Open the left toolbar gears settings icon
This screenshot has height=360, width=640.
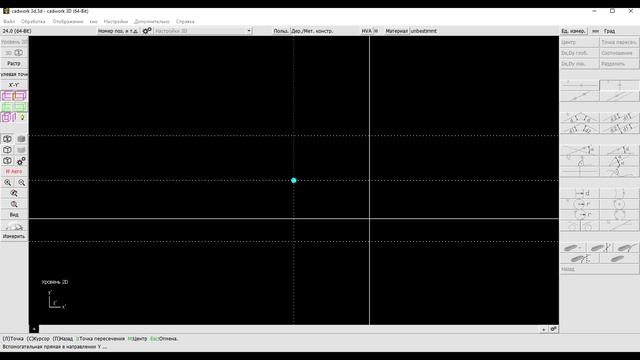click(x=21, y=161)
